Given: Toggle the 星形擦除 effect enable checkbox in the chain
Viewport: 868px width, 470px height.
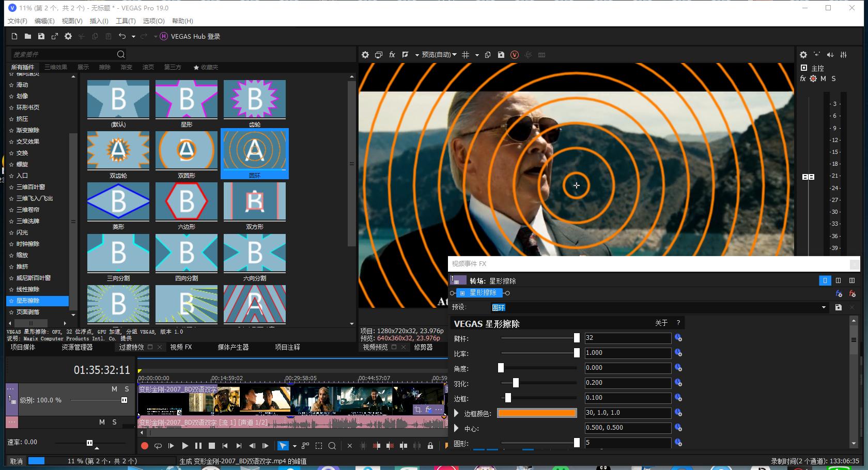Looking at the screenshot, I should pyautogui.click(x=462, y=293).
